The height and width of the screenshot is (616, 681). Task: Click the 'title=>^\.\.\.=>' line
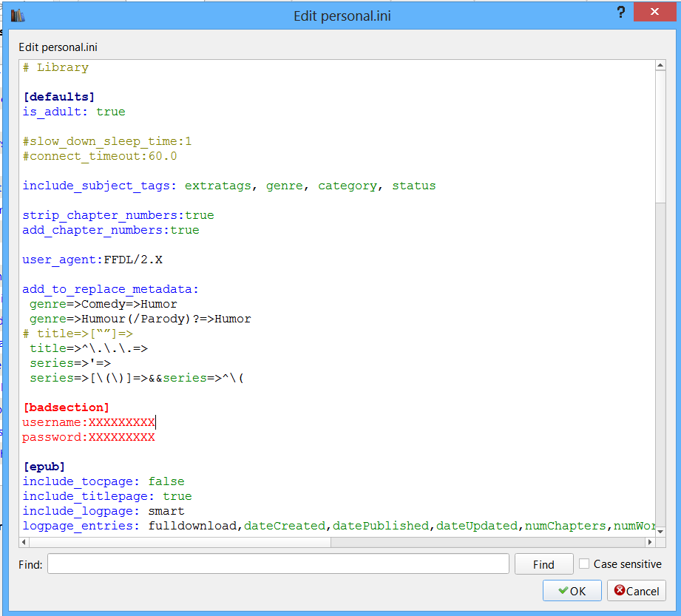tap(89, 348)
